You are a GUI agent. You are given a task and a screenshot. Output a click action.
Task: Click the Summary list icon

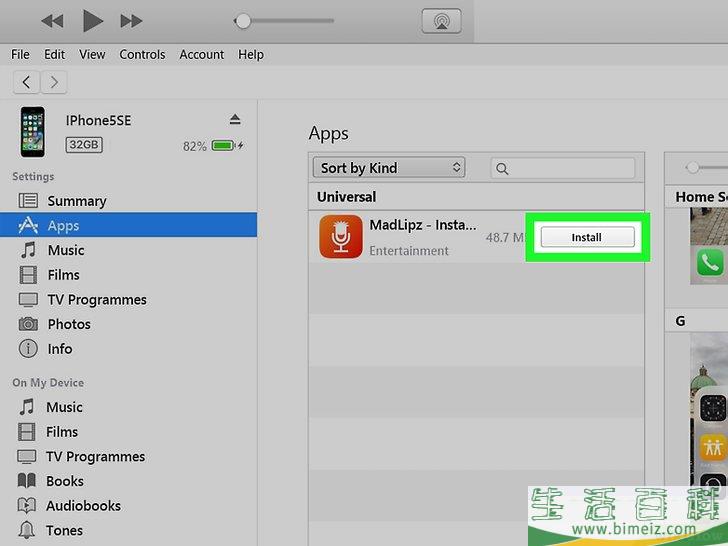pyautogui.click(x=28, y=201)
